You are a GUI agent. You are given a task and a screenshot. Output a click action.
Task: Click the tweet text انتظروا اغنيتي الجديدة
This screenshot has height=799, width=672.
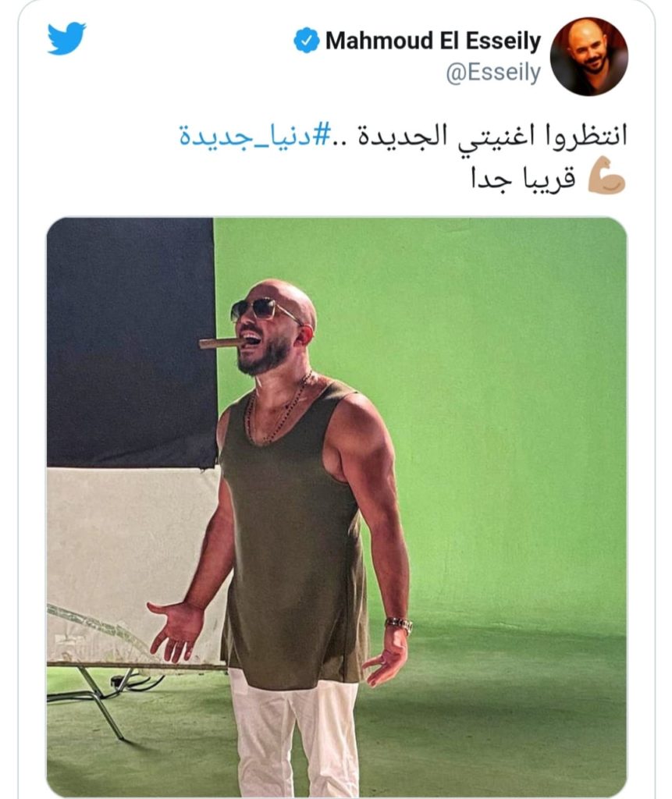click(x=492, y=136)
